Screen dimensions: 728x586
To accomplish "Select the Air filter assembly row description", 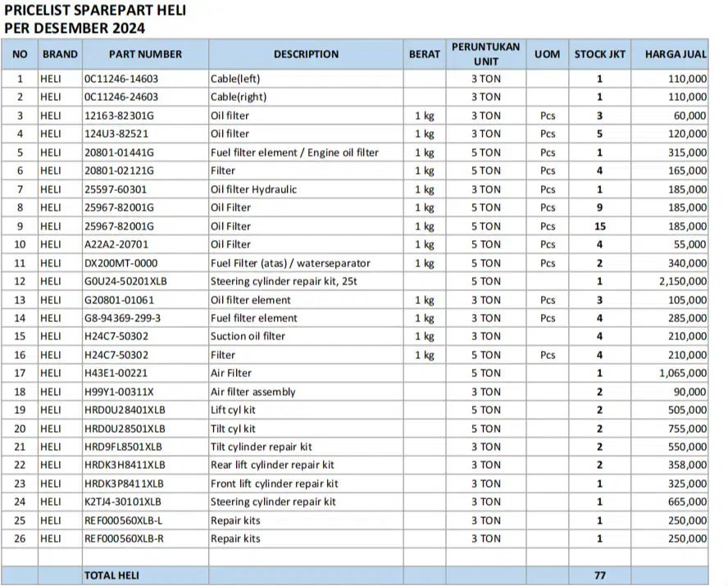I will pos(253,392).
